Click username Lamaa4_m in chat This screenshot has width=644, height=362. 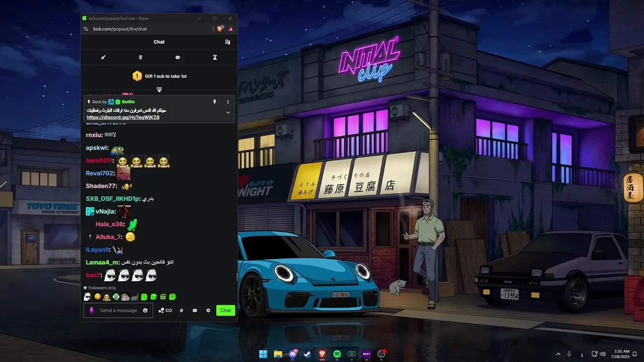pyautogui.click(x=102, y=262)
